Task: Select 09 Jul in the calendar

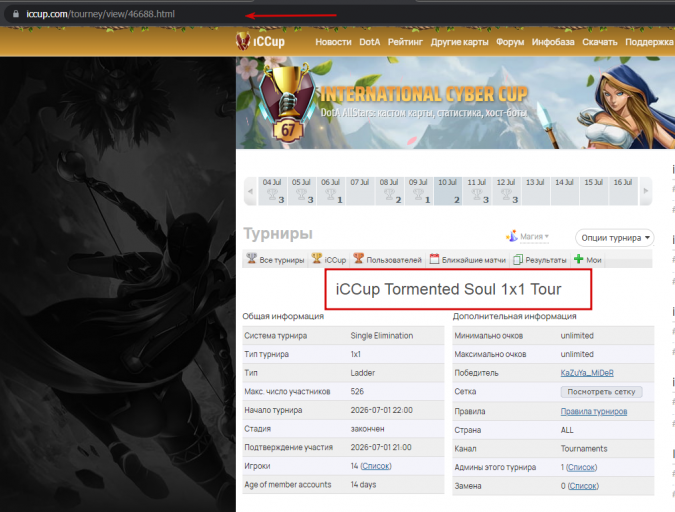Action: 419,191
